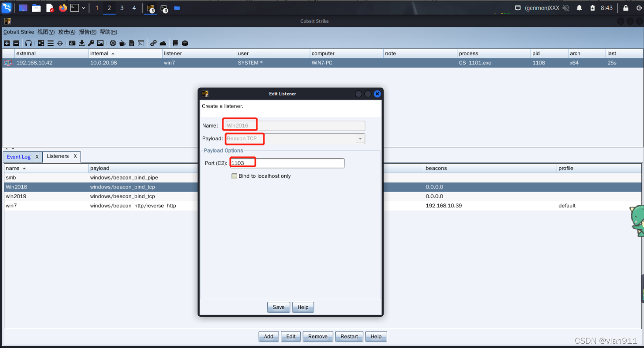
Task: Switch to Session Table view icon
Action: pyautogui.click(x=51, y=43)
